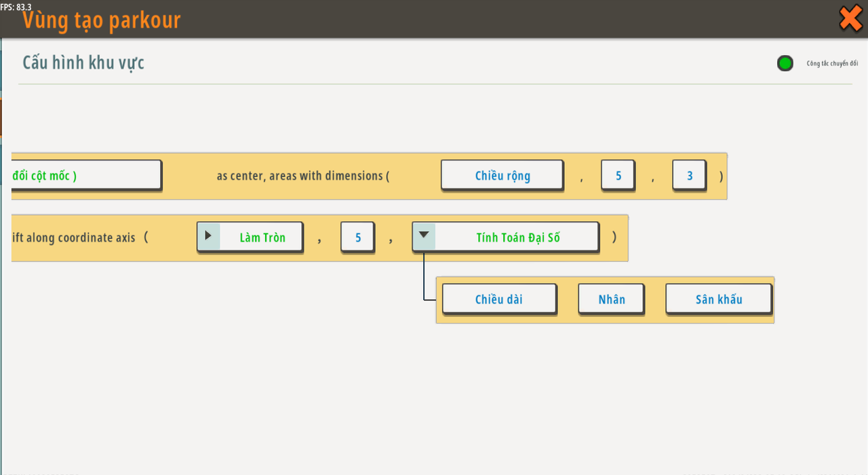Image resolution: width=868 pixels, height=475 pixels.
Task: Select the Chiều rộng parameter box
Action: pyautogui.click(x=502, y=175)
